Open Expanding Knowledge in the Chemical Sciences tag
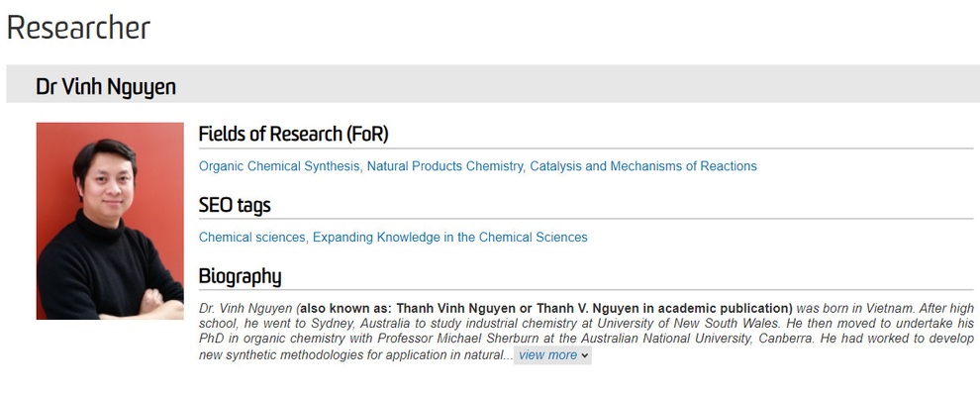Image resolution: width=980 pixels, height=394 pixels. [450, 237]
